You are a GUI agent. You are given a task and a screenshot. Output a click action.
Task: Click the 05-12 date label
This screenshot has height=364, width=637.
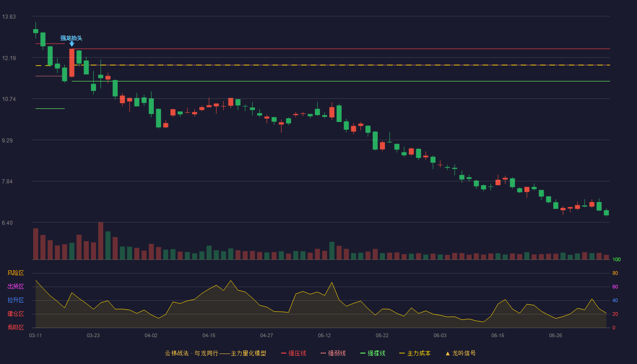(324, 335)
